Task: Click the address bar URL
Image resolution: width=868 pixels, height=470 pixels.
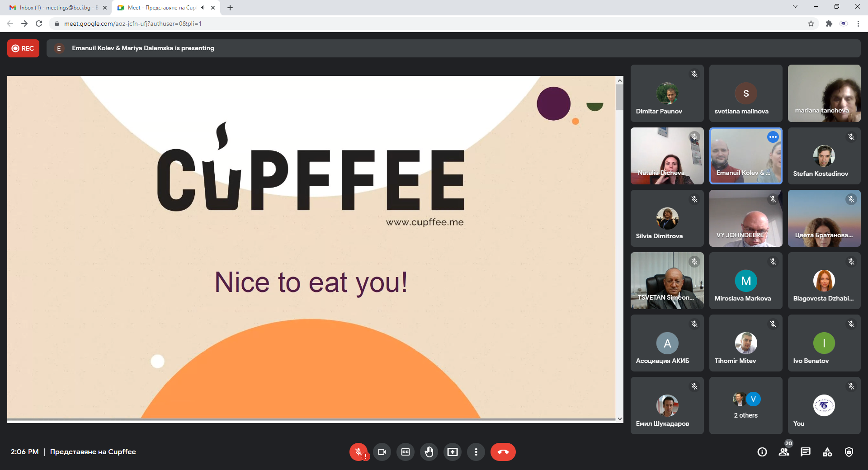Action: pos(133,23)
